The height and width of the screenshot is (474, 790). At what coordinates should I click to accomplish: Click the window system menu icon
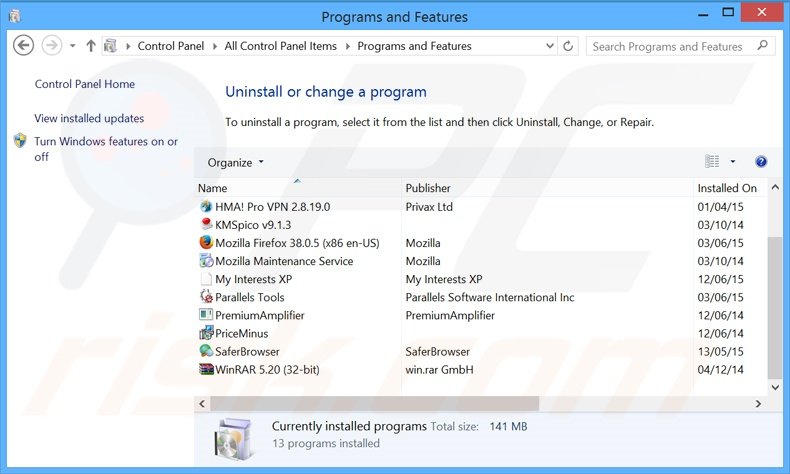(15, 16)
